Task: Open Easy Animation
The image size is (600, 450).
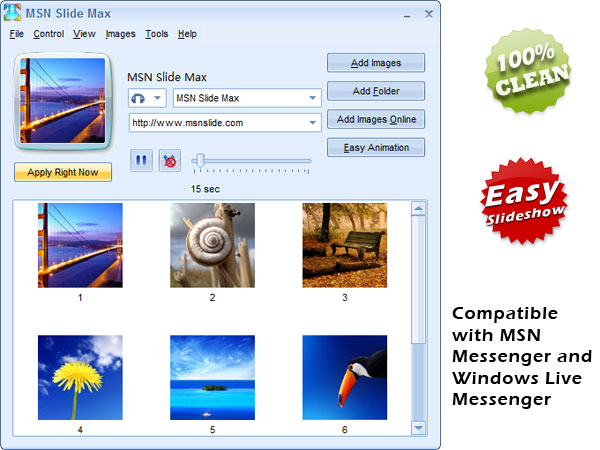Action: point(376,148)
